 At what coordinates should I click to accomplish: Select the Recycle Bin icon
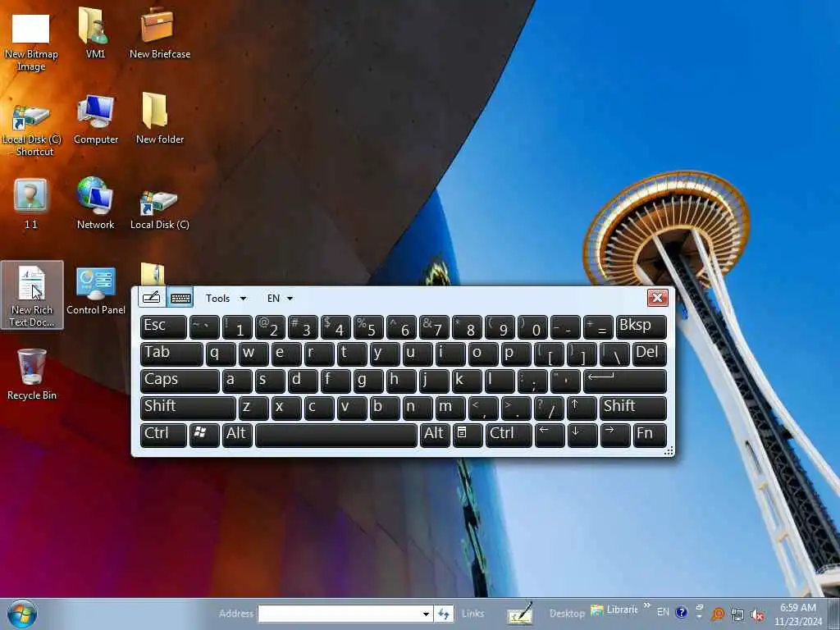32,374
